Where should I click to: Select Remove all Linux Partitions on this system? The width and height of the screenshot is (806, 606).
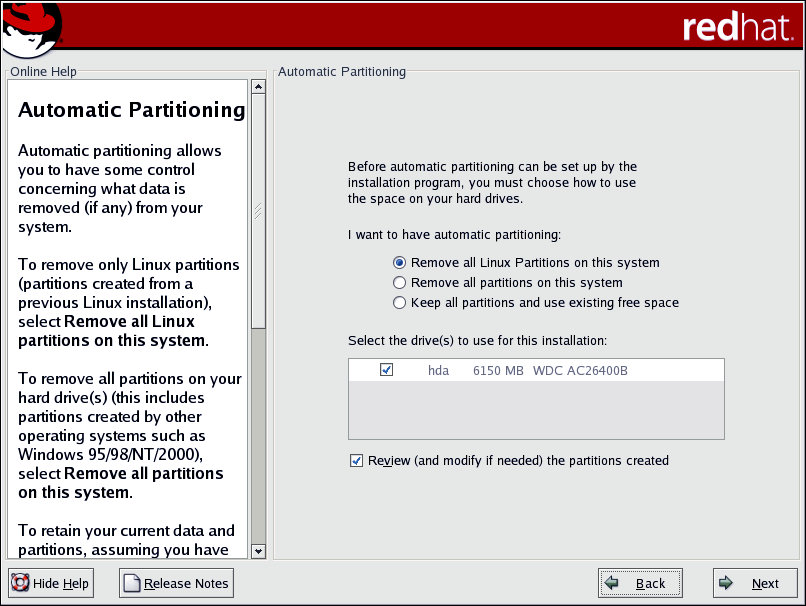[400, 263]
